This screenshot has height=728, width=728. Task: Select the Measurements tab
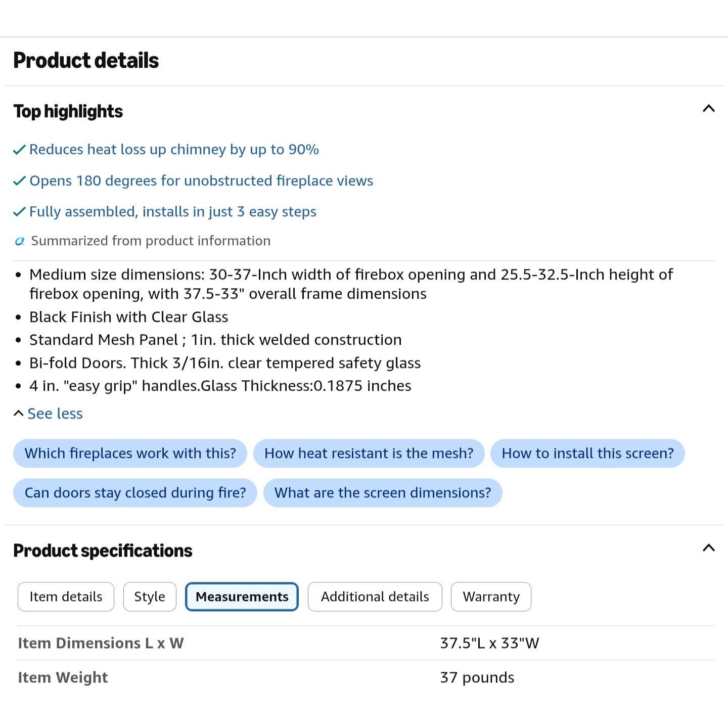(x=242, y=597)
